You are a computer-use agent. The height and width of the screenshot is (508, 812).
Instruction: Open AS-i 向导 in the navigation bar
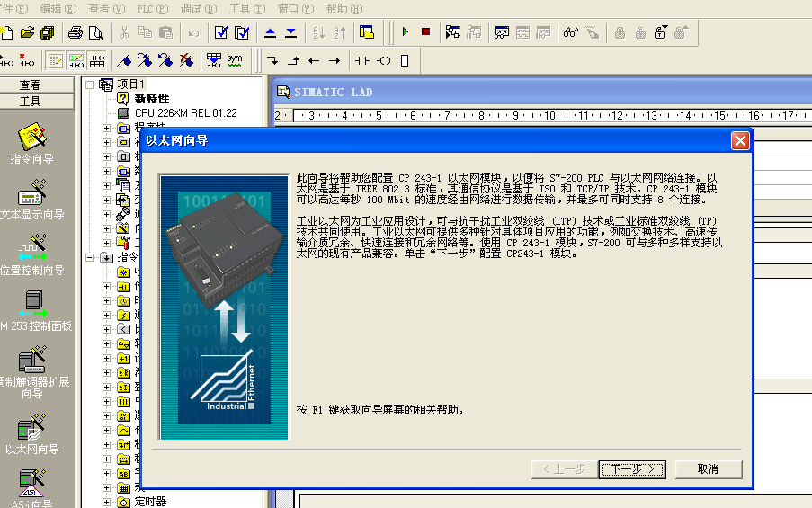(x=32, y=488)
